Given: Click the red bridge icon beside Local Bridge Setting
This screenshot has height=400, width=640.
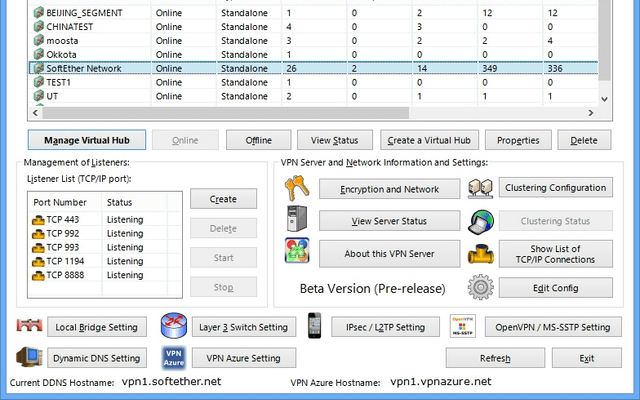Looking at the screenshot, I should (29, 325).
